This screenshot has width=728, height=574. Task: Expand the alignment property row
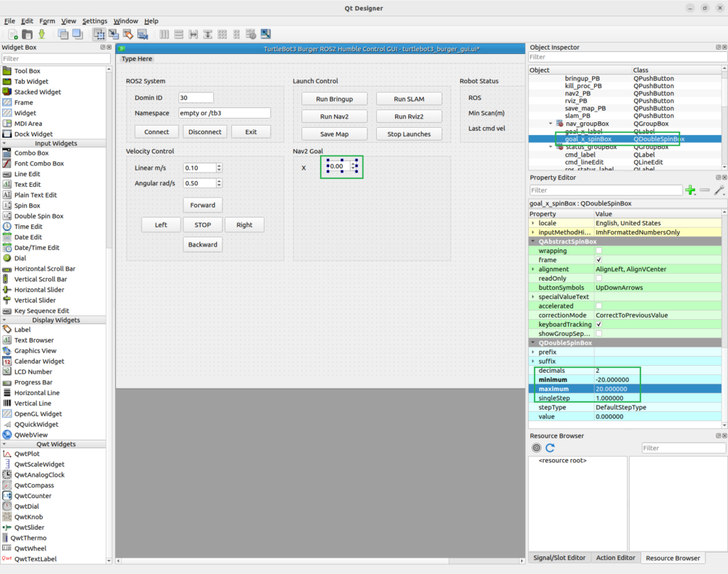coord(533,269)
